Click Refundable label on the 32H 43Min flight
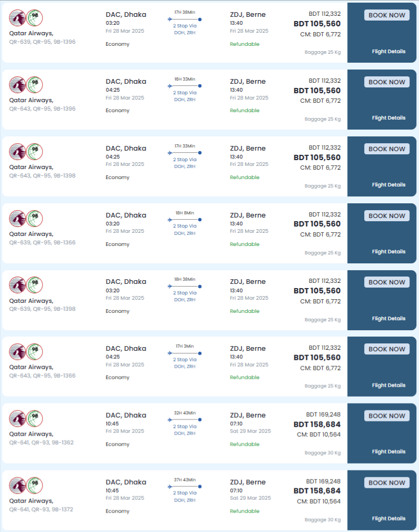Image resolution: width=419 pixels, height=532 pixels. [245, 444]
